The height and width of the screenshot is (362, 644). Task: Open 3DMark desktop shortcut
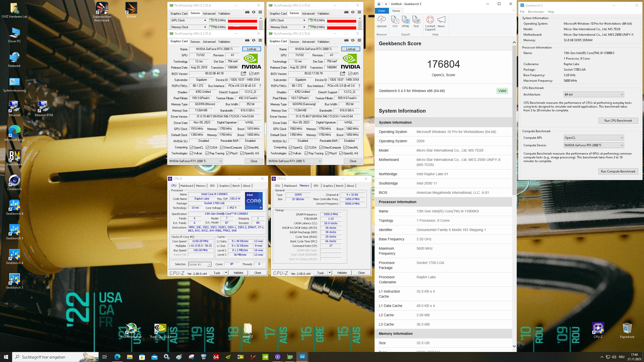[x=131, y=10]
